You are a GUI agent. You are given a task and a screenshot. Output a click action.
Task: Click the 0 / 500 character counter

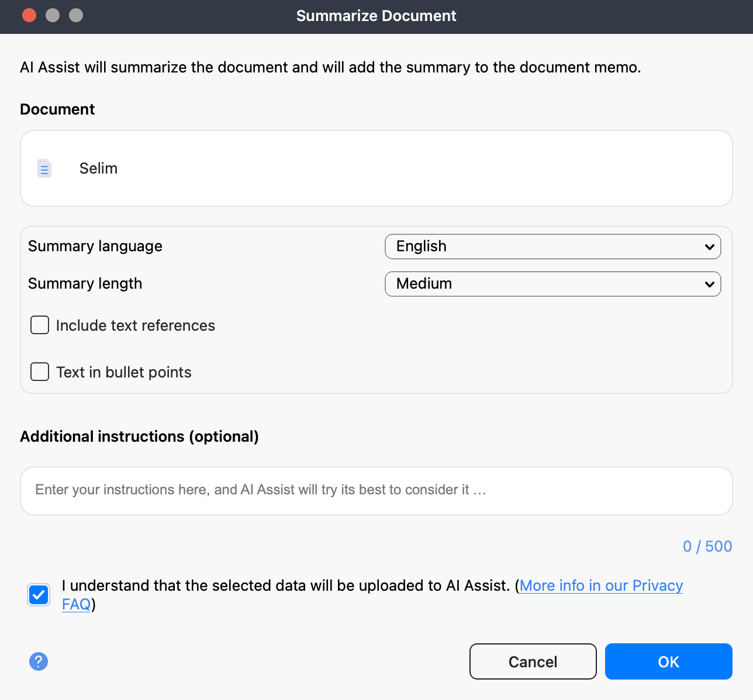707,546
